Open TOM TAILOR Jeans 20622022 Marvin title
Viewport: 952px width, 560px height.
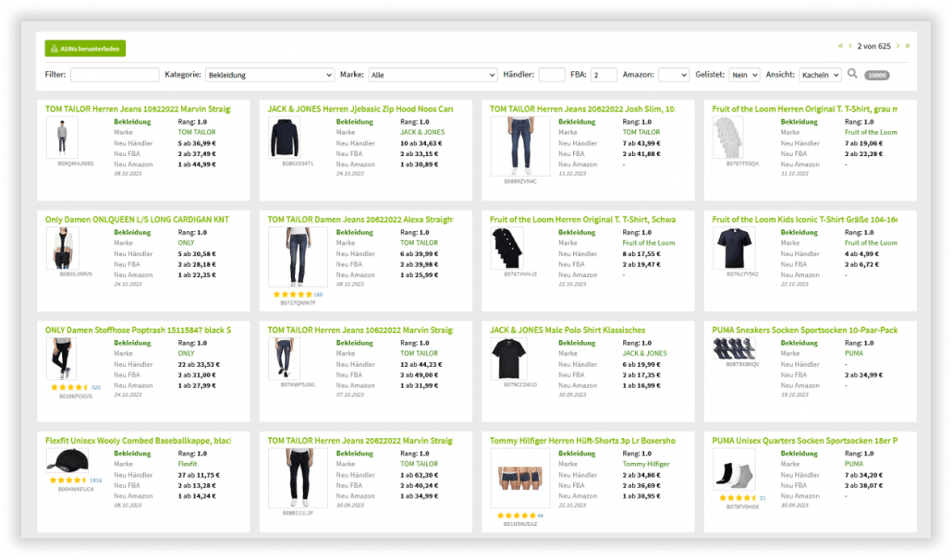[x=360, y=441]
